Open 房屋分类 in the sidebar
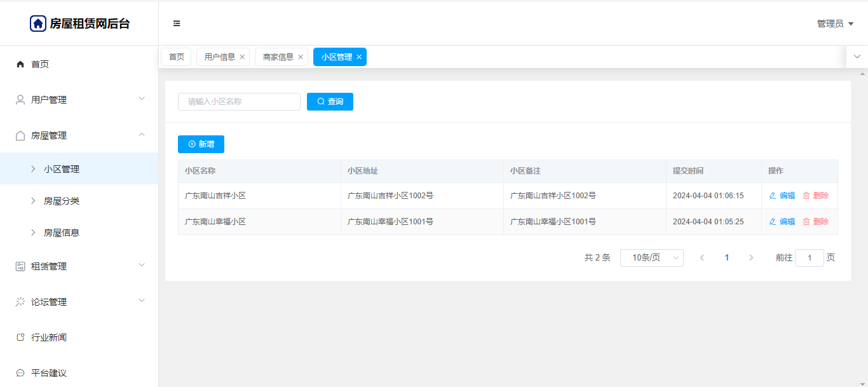 (x=62, y=201)
